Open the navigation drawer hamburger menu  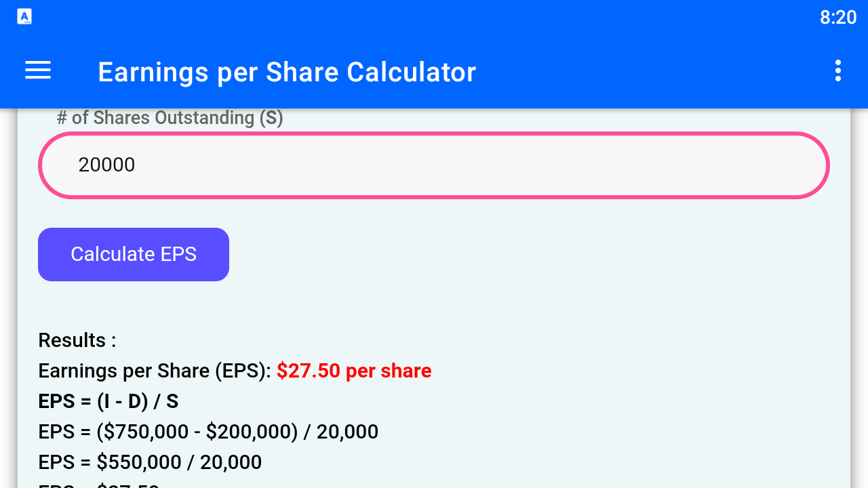click(x=37, y=70)
